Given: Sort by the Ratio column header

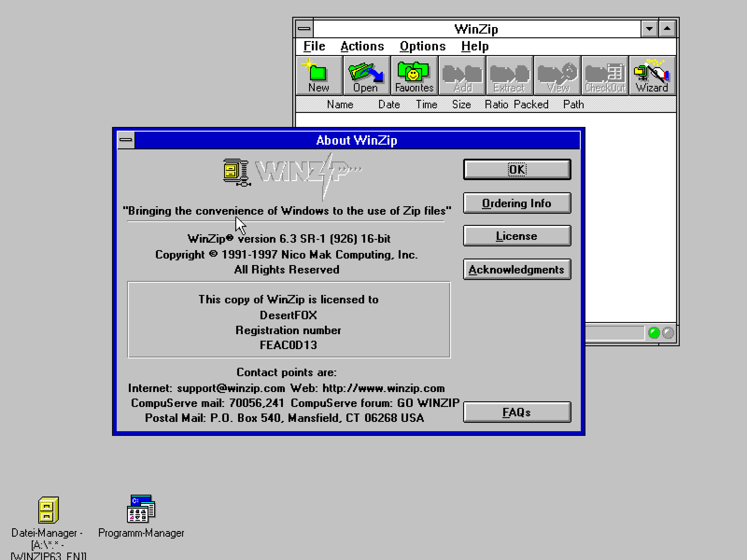Looking at the screenshot, I should [x=496, y=105].
